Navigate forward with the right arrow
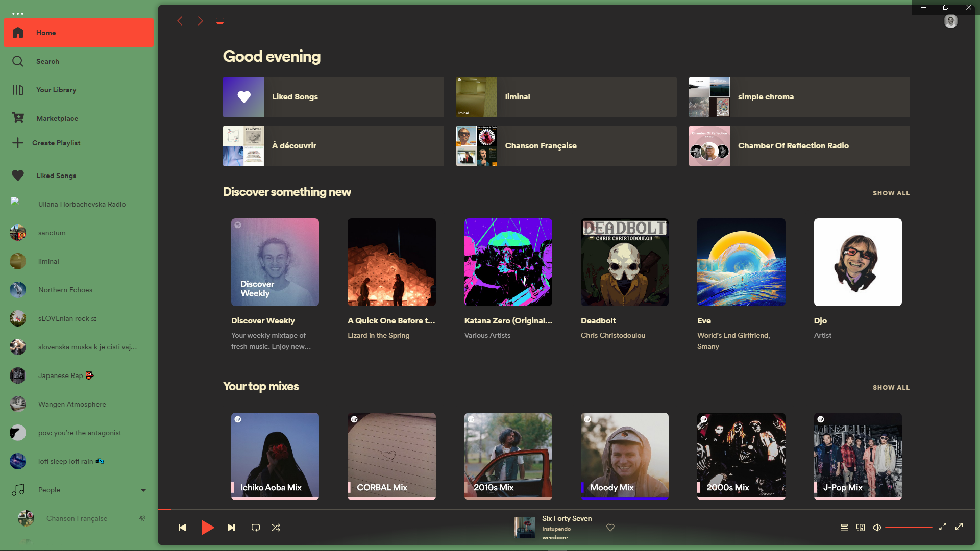Screen dimensions: 980x551 pos(200,21)
